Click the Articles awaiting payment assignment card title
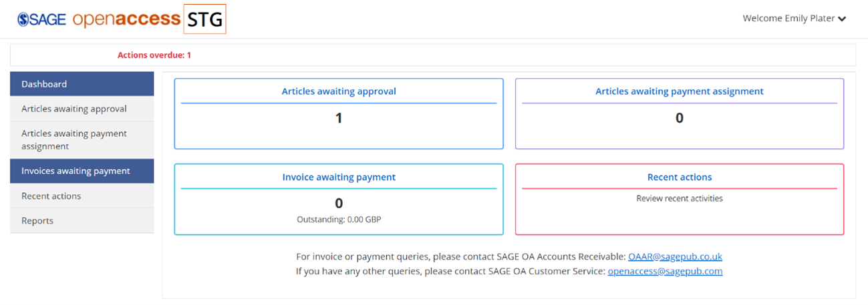This screenshot has height=305, width=868. [680, 91]
